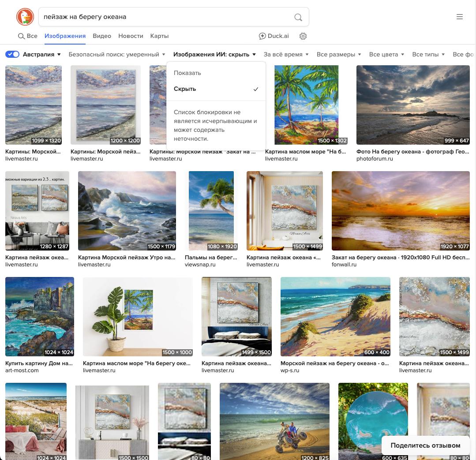Click Поделитесь отзывом button

click(425, 445)
